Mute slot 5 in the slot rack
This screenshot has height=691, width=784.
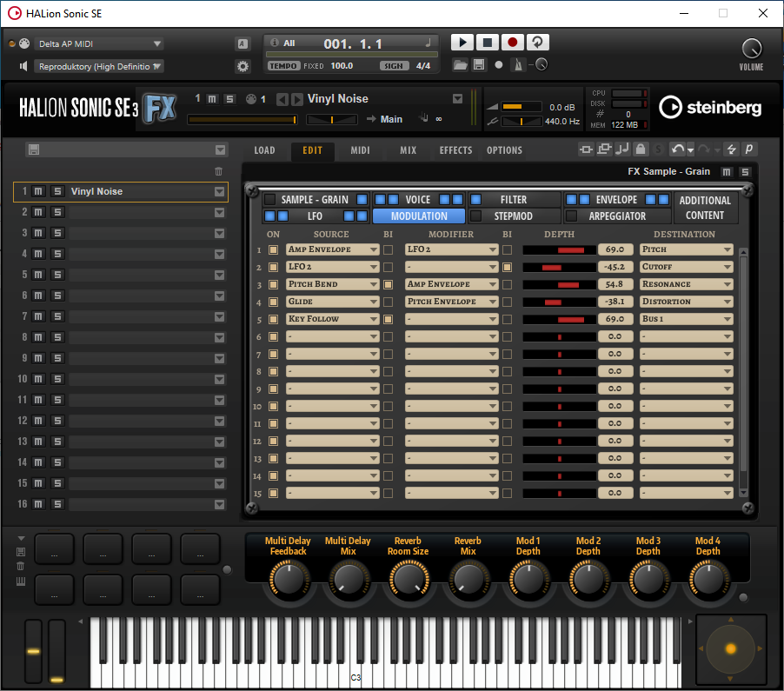pos(38,275)
